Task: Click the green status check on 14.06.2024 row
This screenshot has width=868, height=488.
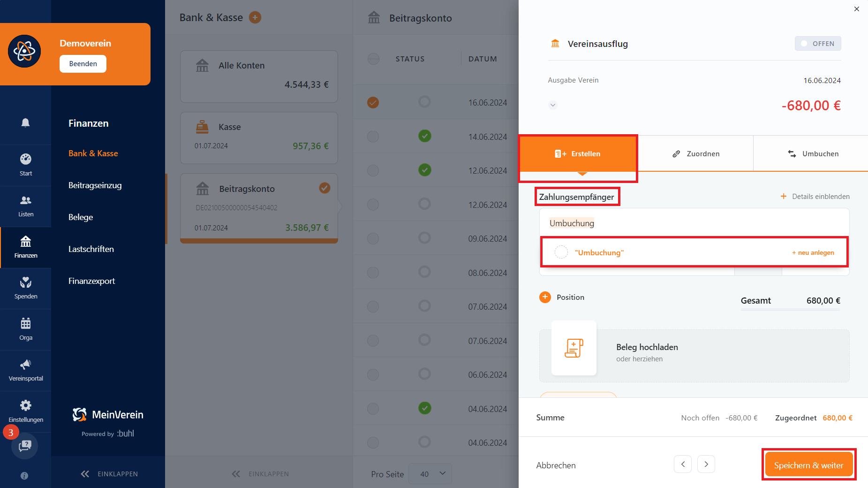Action: 425,136
